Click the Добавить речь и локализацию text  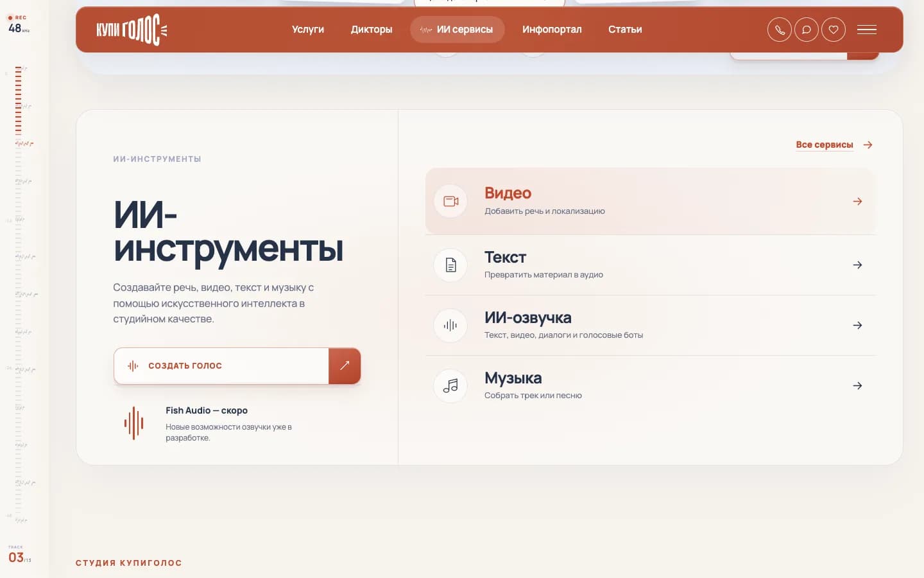click(545, 211)
